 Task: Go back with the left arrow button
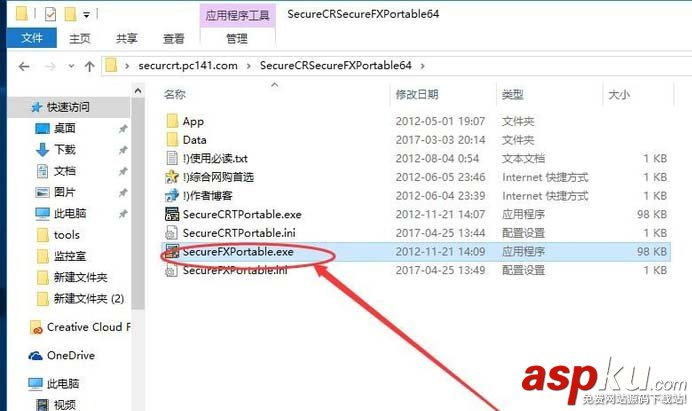pyautogui.click(x=24, y=67)
